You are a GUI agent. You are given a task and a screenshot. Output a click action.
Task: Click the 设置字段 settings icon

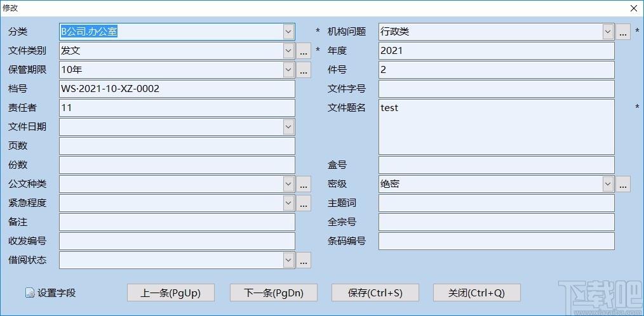30,293
